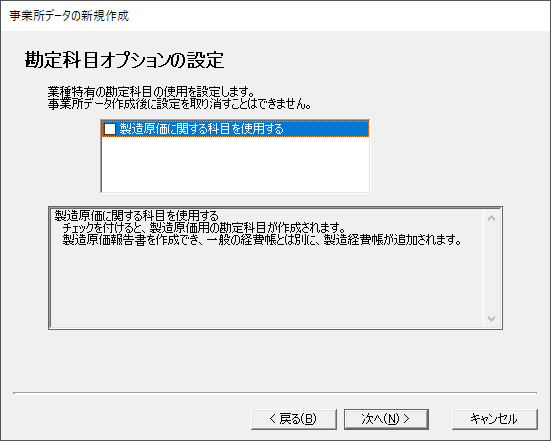Click the right chevron on the 次へ button
The image size is (551, 441).
(x=407, y=419)
